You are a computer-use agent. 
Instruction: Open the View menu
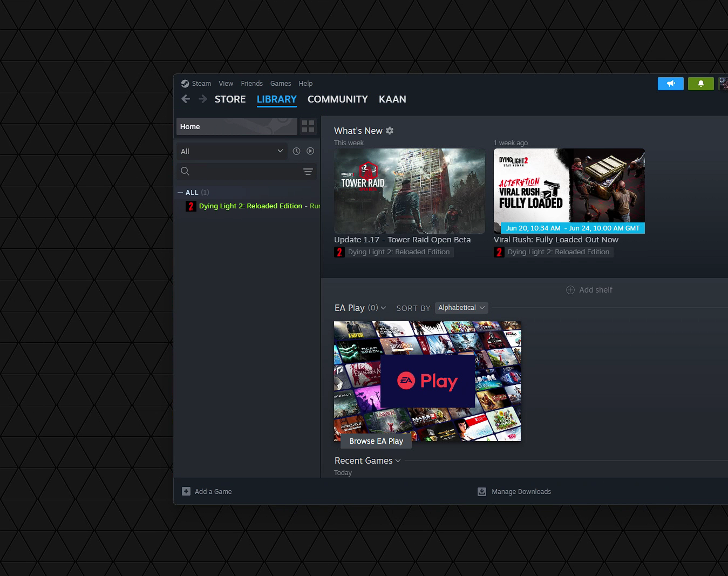pyautogui.click(x=226, y=84)
